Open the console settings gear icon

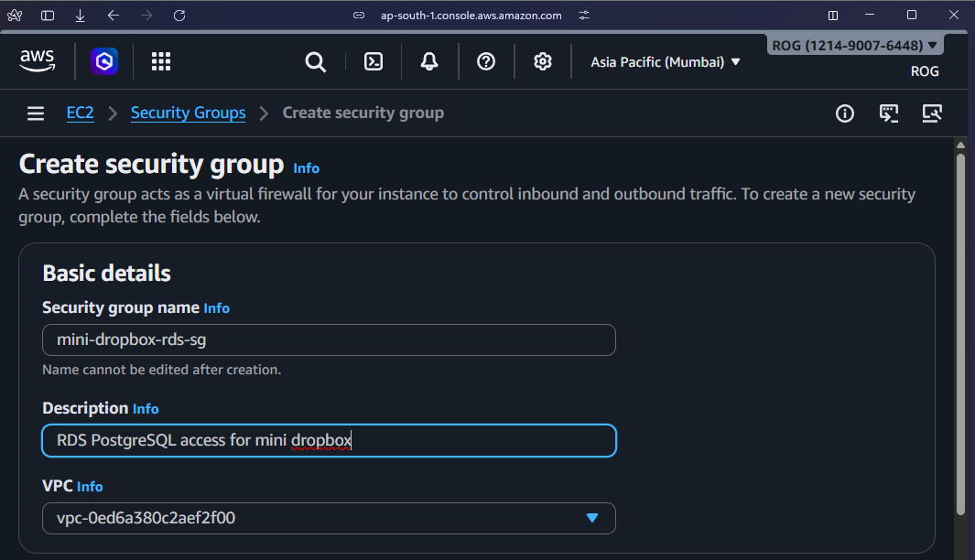[543, 61]
